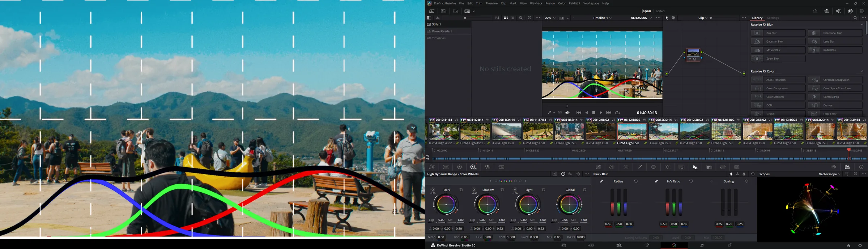Expand the Timeline 1 selector dropdown
This screenshot has height=249, width=868.
pos(602,18)
